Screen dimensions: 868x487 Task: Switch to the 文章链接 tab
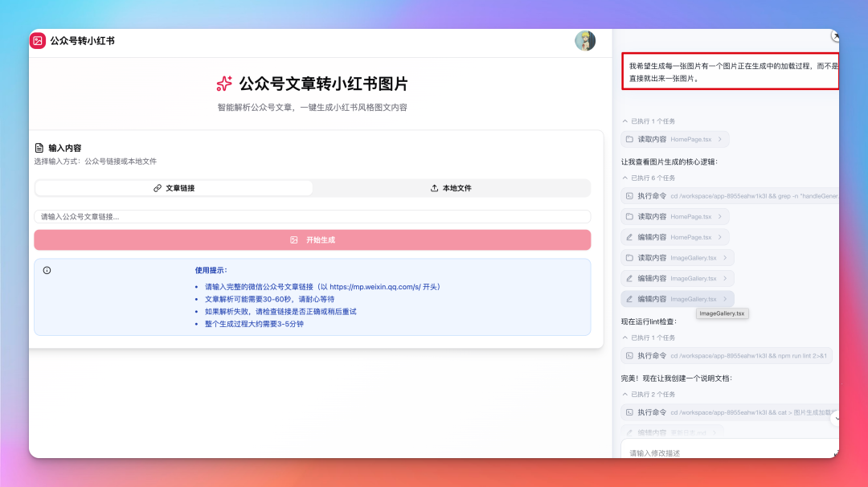point(174,188)
